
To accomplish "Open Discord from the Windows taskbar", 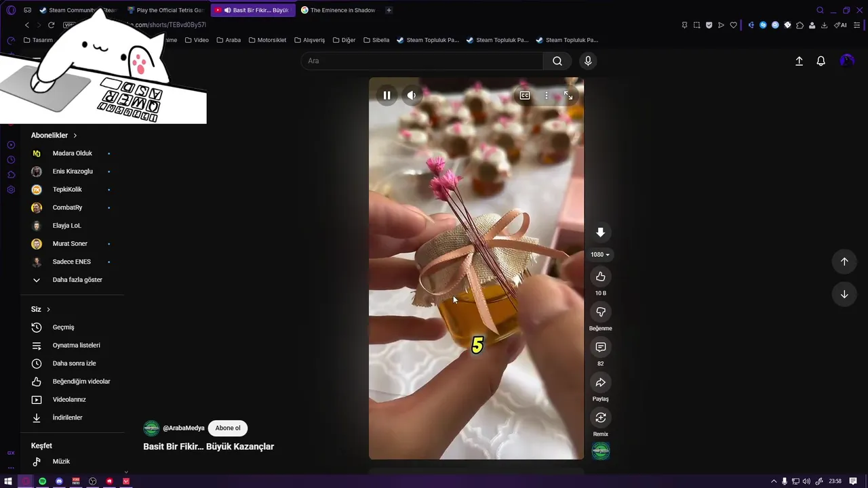I will point(59,481).
